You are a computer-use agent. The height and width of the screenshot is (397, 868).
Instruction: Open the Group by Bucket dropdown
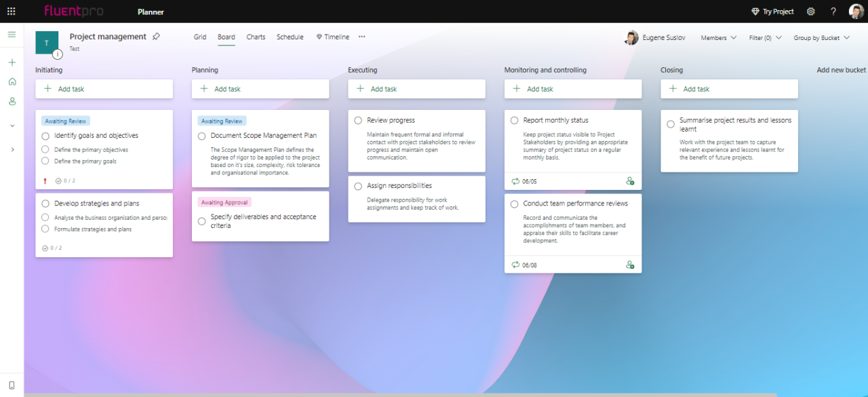coord(820,37)
